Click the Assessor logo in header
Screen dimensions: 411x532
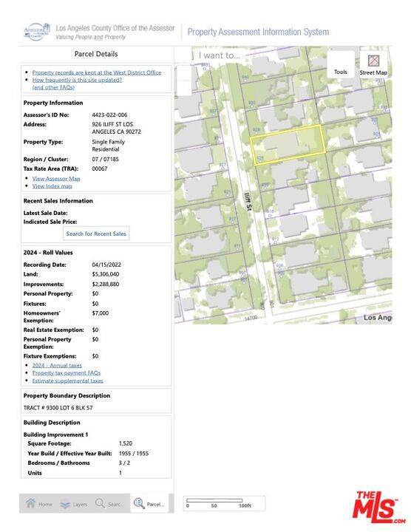coord(37,32)
